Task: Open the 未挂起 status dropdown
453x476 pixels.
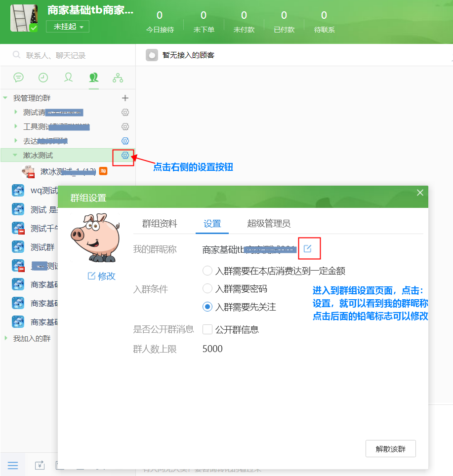Action: click(x=68, y=27)
